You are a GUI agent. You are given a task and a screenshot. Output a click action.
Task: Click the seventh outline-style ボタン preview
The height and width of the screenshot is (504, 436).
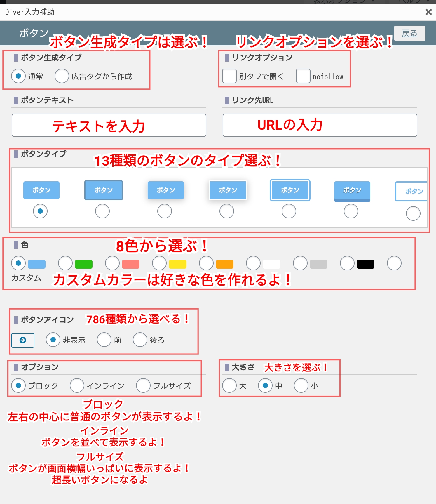pyautogui.click(x=411, y=191)
